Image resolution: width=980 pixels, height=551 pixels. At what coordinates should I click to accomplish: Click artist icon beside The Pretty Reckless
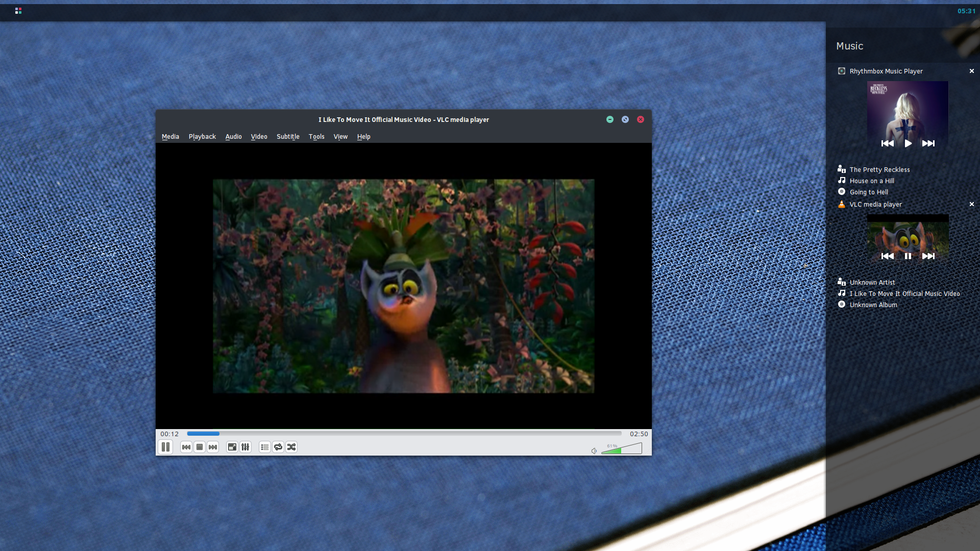(x=842, y=169)
